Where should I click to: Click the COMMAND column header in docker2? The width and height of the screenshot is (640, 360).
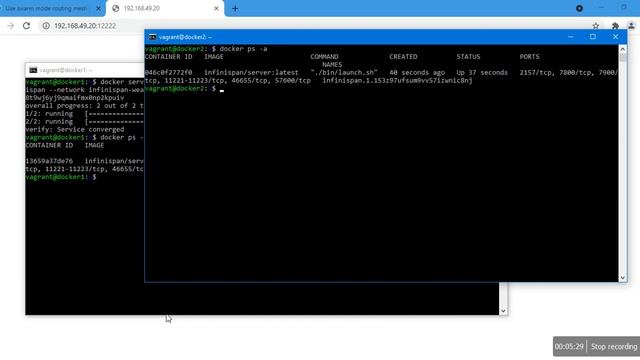[x=324, y=57]
